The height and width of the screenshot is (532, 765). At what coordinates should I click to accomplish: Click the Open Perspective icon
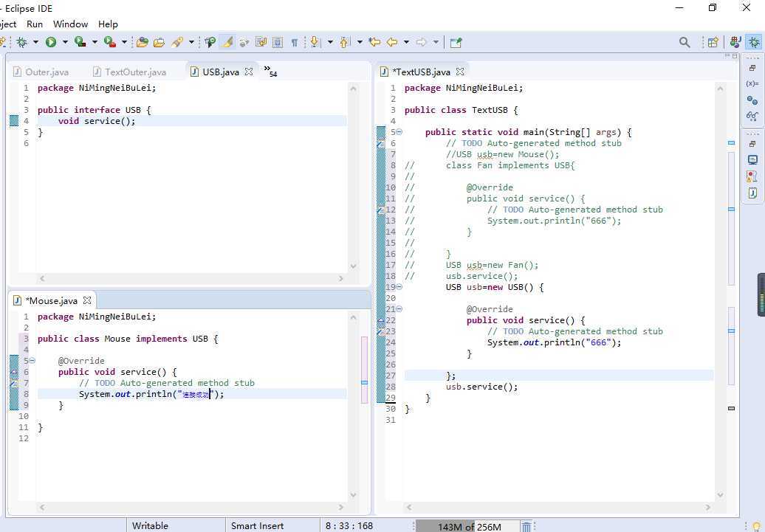(713, 42)
